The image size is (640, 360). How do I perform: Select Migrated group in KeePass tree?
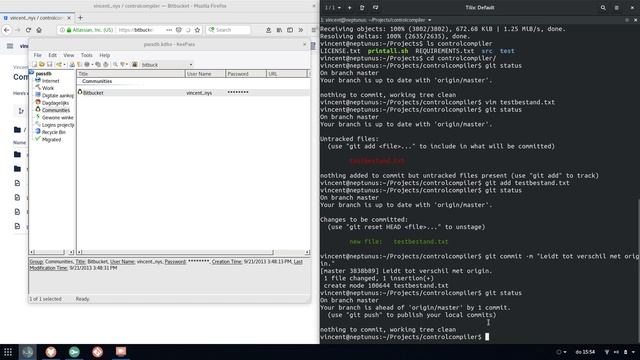point(51,140)
